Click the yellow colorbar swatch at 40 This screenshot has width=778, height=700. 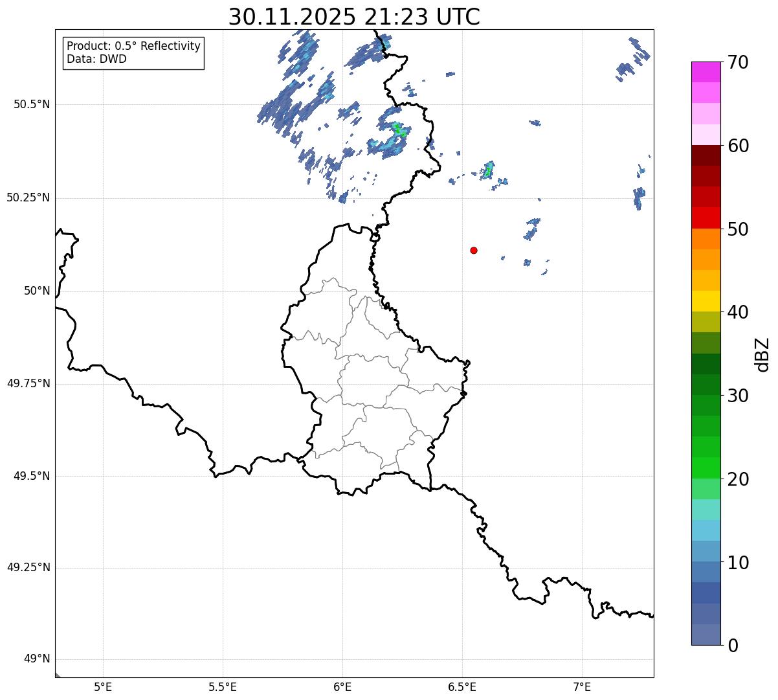pos(706,301)
